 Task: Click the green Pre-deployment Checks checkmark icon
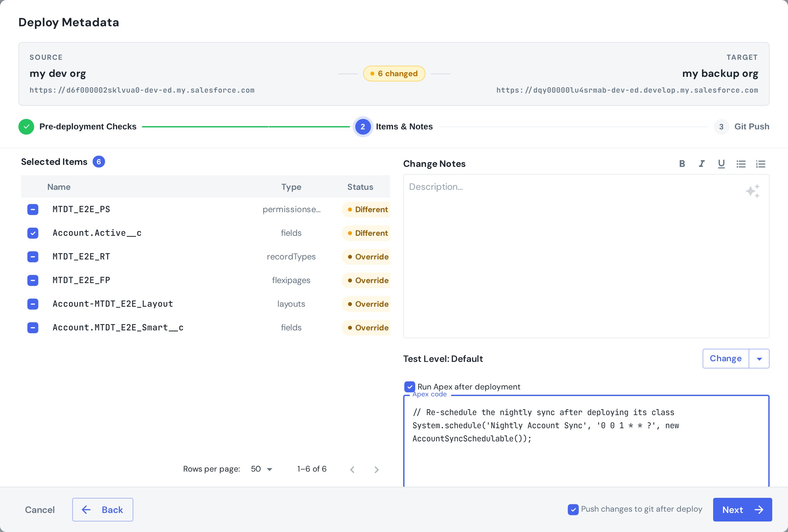[x=26, y=126]
